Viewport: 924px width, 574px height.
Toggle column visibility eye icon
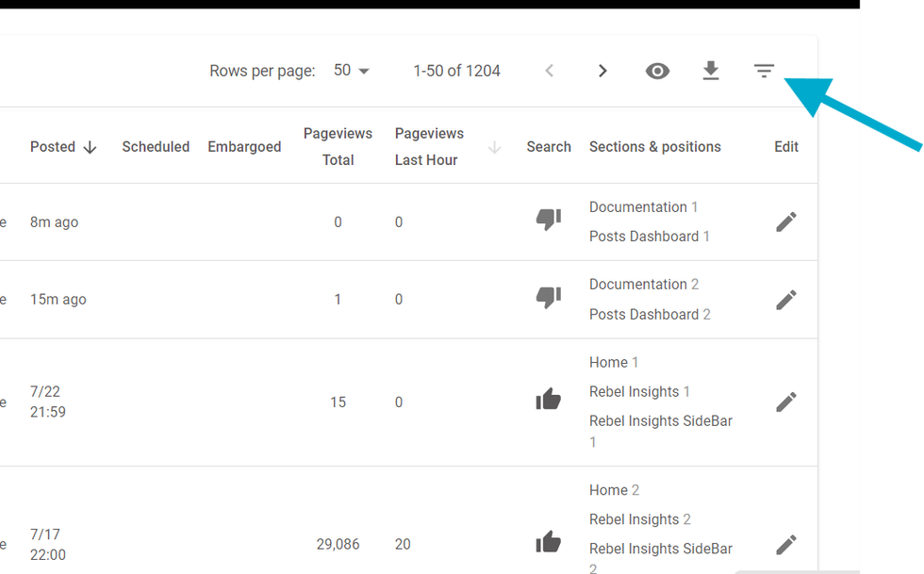[657, 71]
